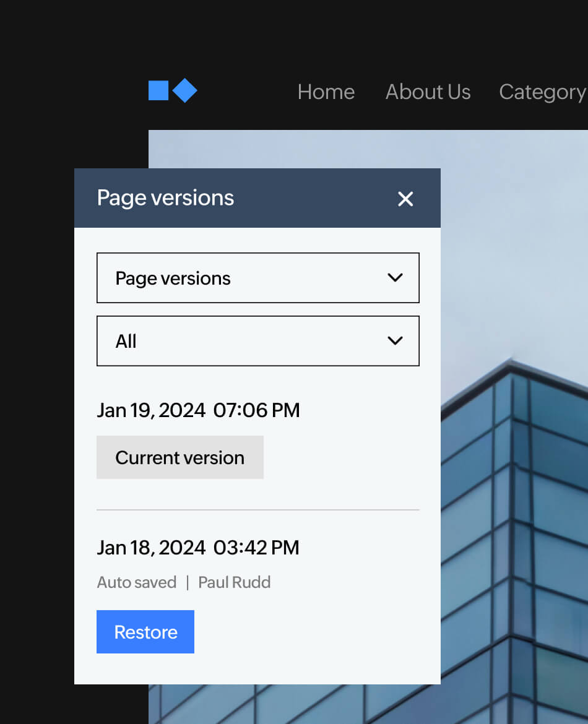This screenshot has height=724, width=588.
Task: Select the Category navigation item
Action: 542,92
